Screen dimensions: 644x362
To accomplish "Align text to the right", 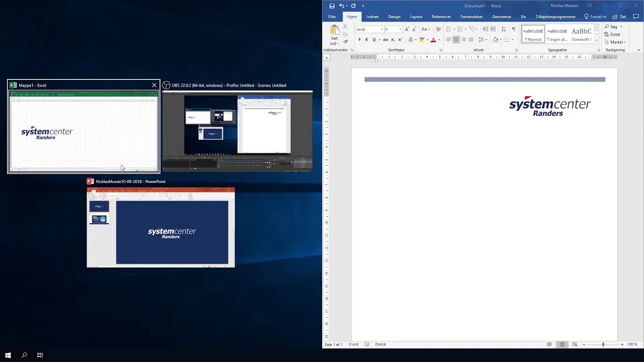I will (x=463, y=40).
